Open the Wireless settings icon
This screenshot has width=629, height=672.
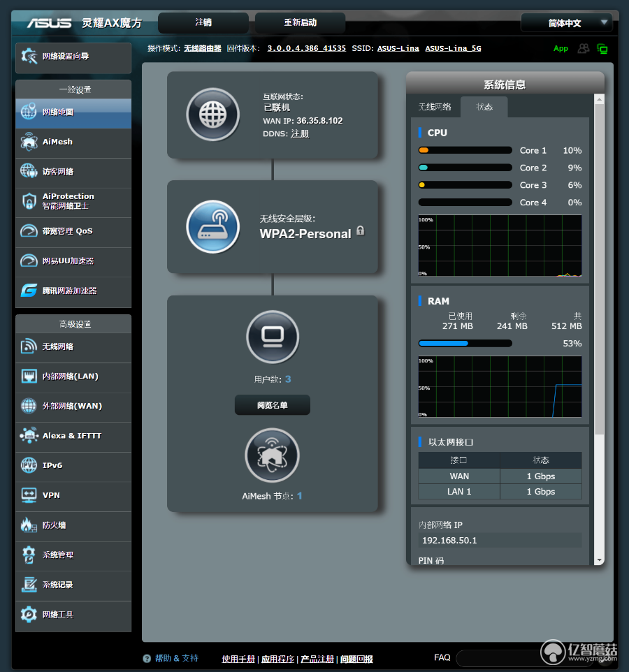click(29, 346)
